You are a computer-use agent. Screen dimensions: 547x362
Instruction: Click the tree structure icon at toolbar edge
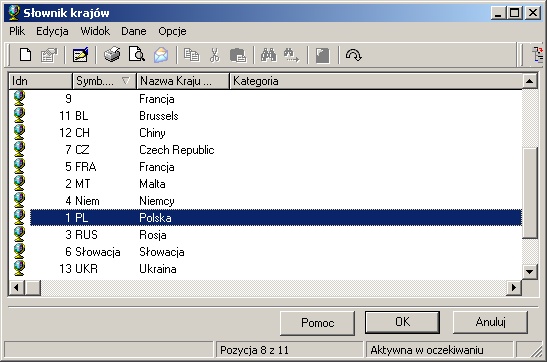pyautogui.click(x=539, y=55)
